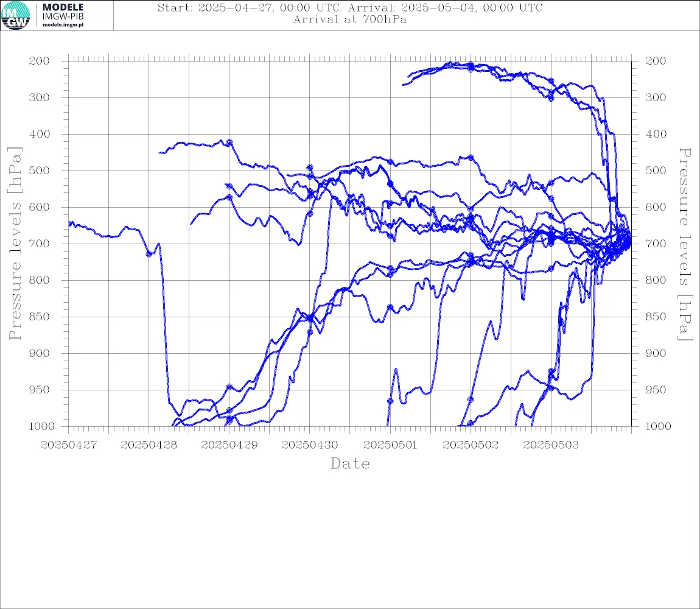Click the right axis 950 label
This screenshot has height=609, width=700.
pos(656,390)
